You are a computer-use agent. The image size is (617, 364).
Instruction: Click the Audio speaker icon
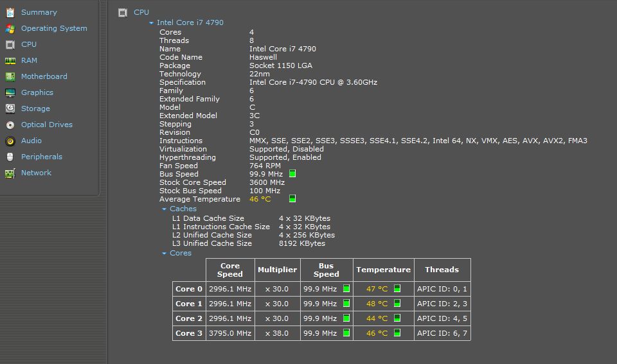click(10, 141)
